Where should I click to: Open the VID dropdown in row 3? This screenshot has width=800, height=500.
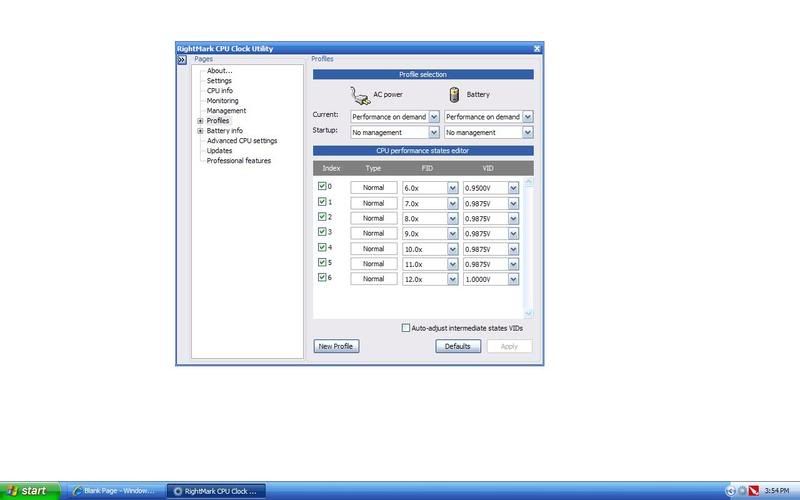pos(513,234)
